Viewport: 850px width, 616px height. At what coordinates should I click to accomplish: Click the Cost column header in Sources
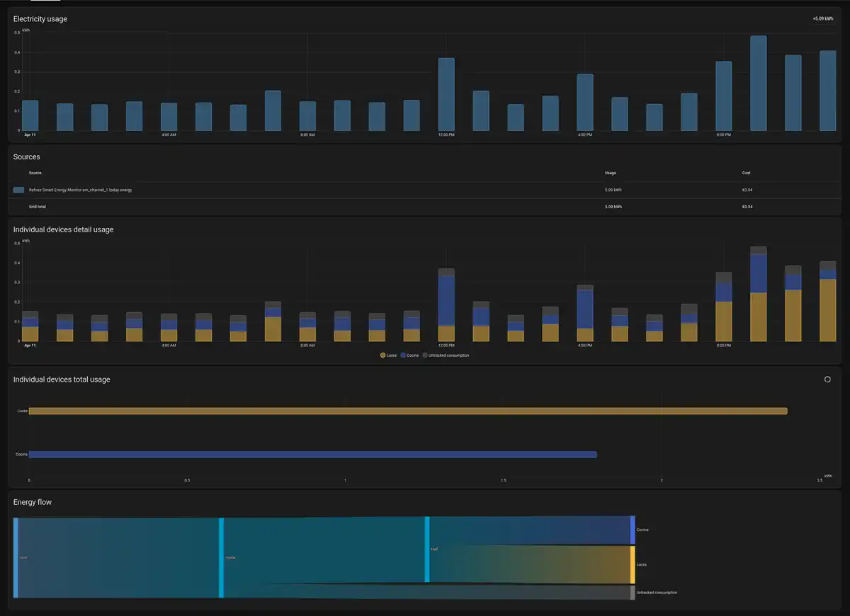[x=746, y=173]
